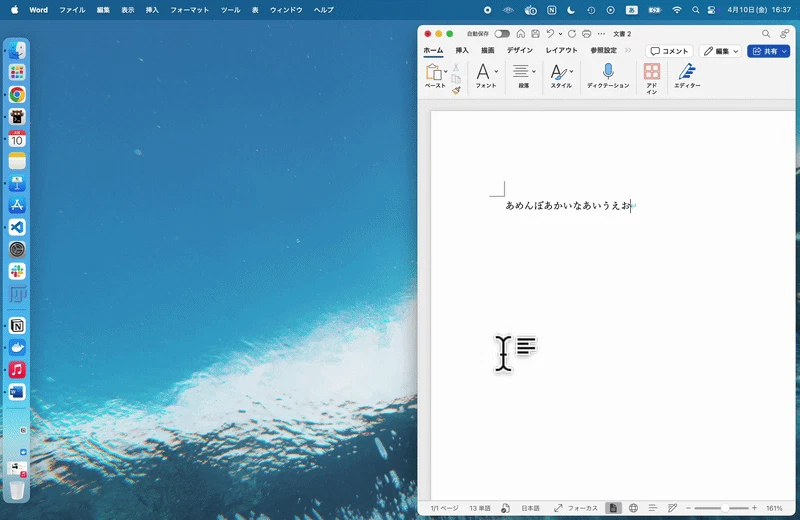Click the Comments (コメント) button
Viewport: 800px width, 520px height.
pos(669,51)
